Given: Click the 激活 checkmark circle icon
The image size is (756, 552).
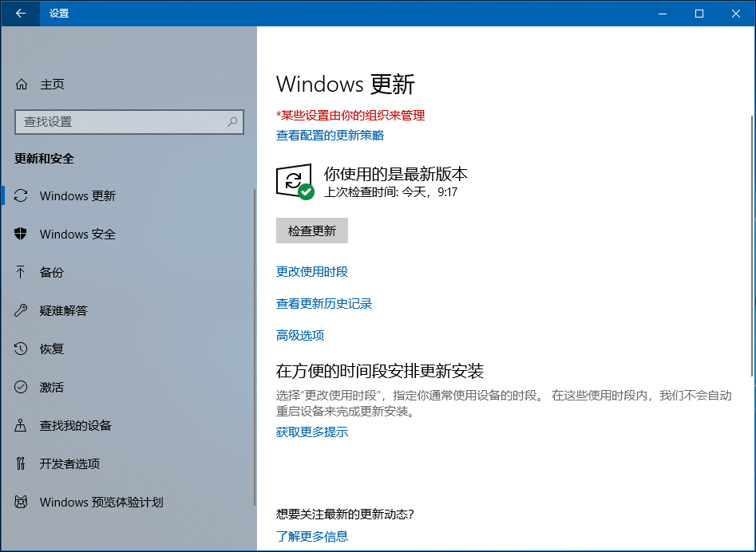Looking at the screenshot, I should pos(22,387).
